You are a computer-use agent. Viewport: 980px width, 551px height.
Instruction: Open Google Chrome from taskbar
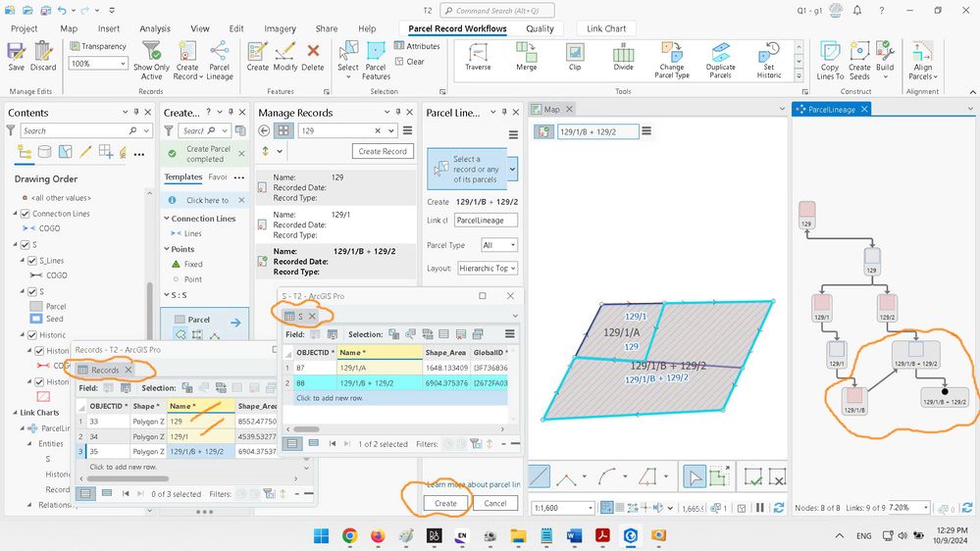349,536
